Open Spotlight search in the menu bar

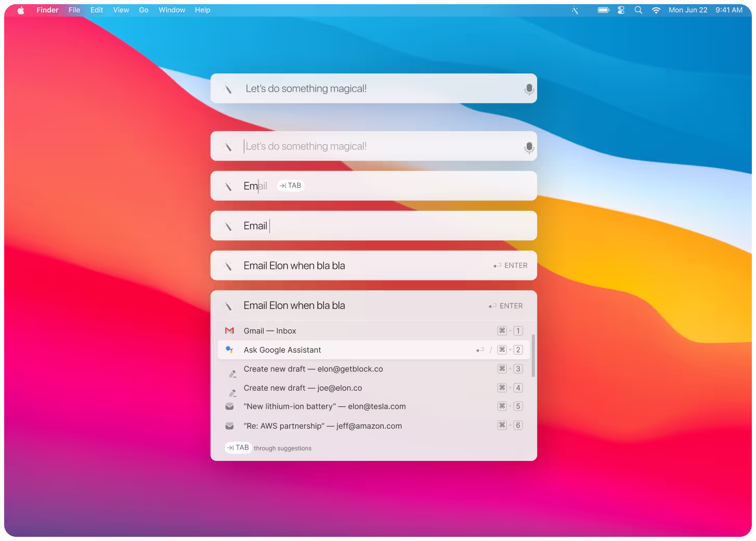pos(638,10)
